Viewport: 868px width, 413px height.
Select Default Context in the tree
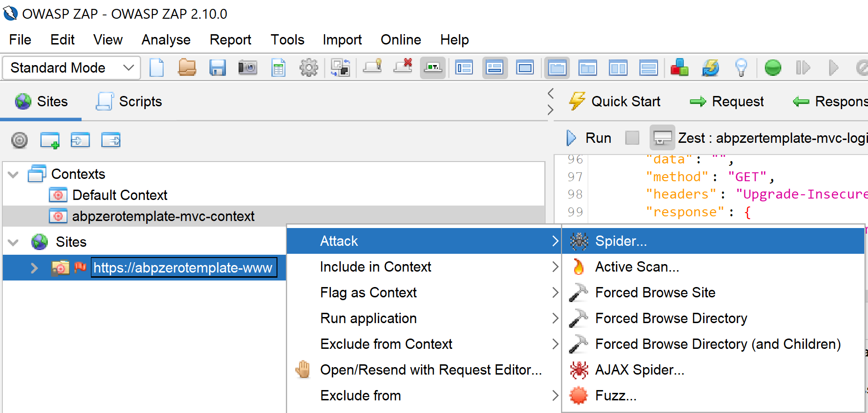[x=120, y=195]
